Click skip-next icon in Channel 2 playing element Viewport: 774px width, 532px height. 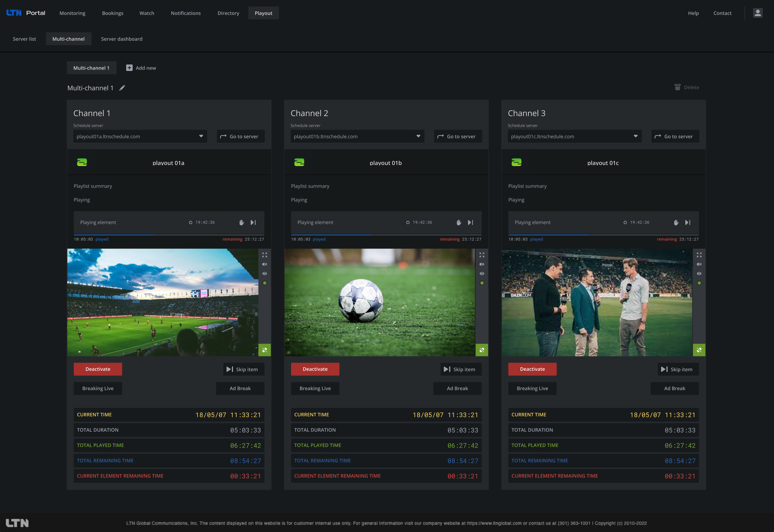click(x=470, y=222)
